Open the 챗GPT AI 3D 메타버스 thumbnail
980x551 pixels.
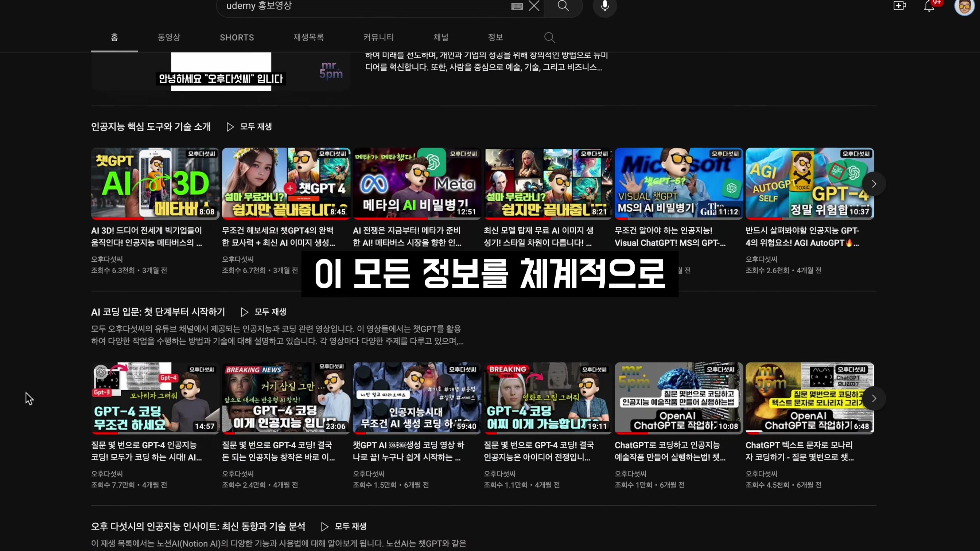155,184
